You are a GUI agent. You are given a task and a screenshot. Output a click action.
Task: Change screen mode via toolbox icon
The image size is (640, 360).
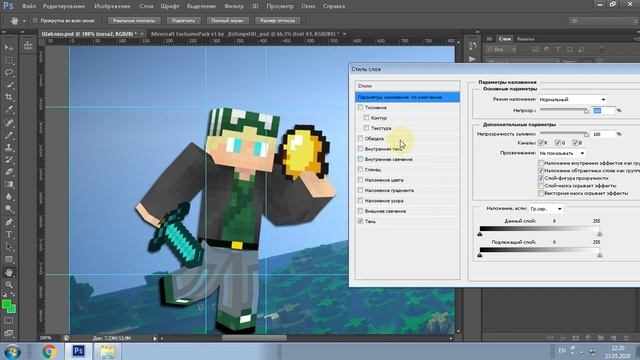tap(9, 333)
